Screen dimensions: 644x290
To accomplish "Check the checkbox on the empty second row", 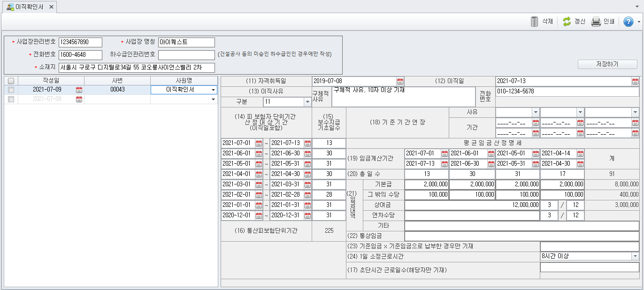I will [x=11, y=99].
